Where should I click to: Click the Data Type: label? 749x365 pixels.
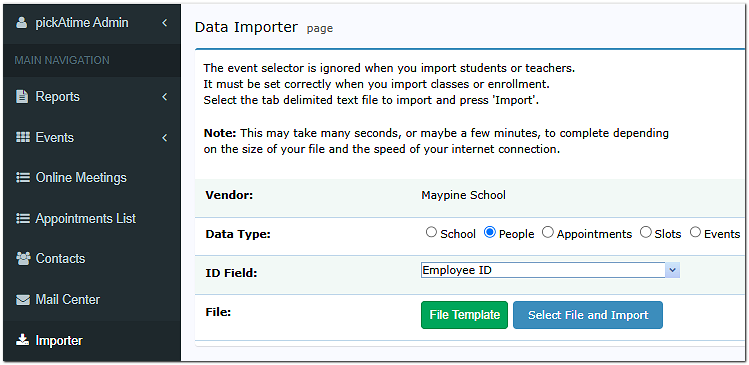238,235
